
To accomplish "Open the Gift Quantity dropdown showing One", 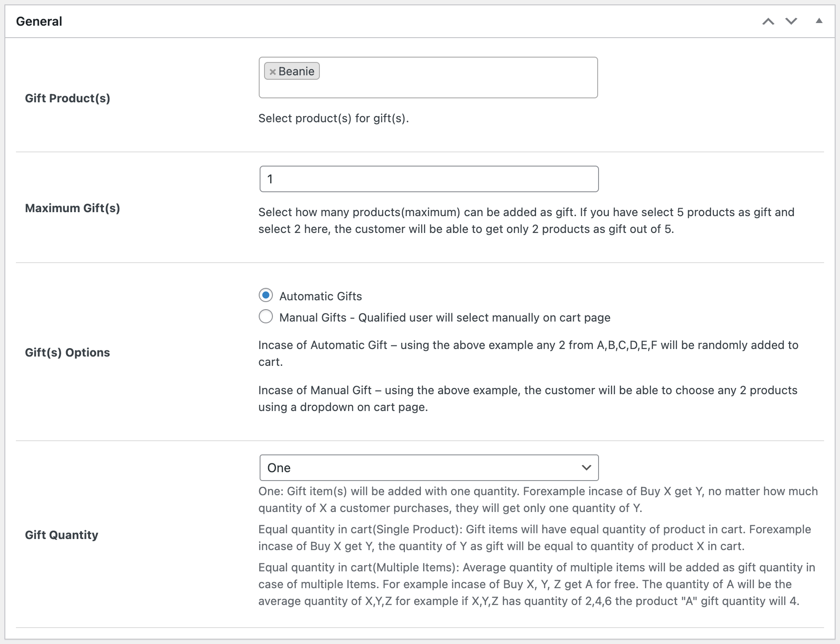I will [x=428, y=468].
